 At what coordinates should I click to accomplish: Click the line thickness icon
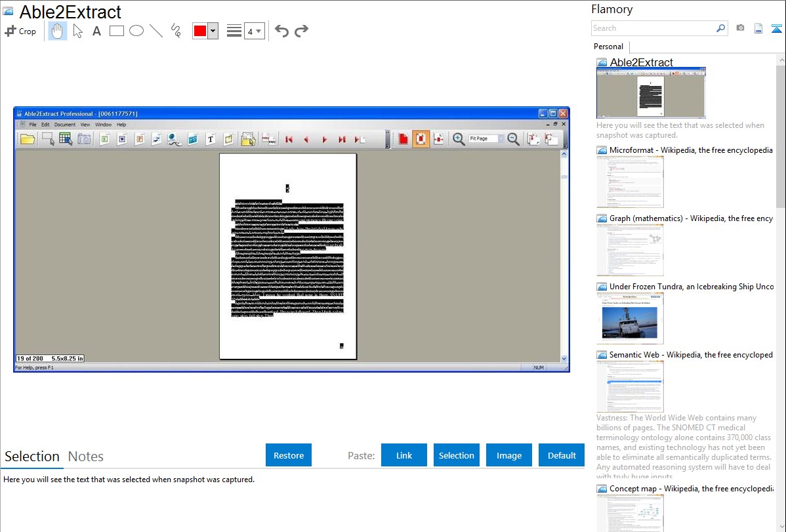coord(234,31)
